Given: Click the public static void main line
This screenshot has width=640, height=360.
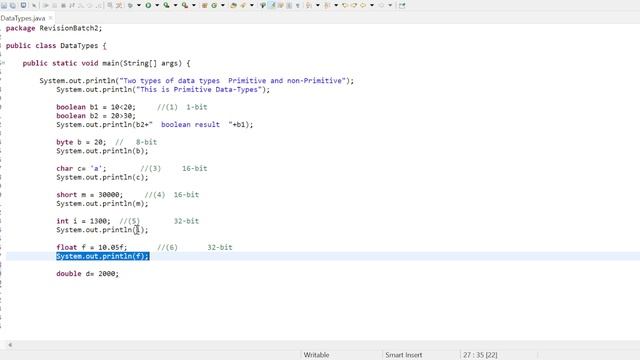Looking at the screenshot, I should (x=107, y=63).
